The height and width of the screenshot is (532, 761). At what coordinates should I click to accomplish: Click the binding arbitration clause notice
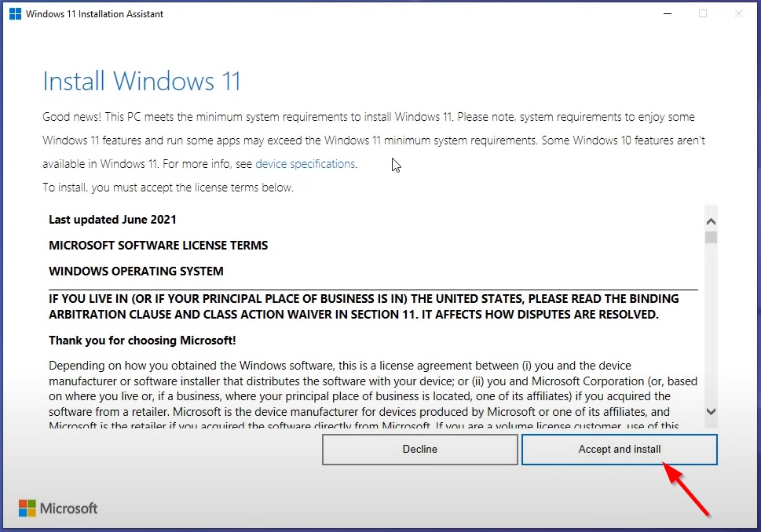364,307
